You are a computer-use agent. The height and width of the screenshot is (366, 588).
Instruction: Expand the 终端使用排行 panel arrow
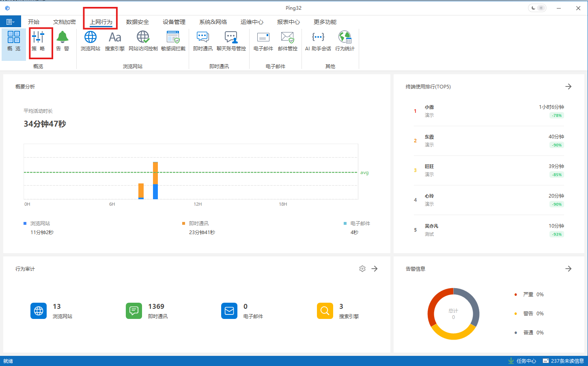[x=568, y=86]
